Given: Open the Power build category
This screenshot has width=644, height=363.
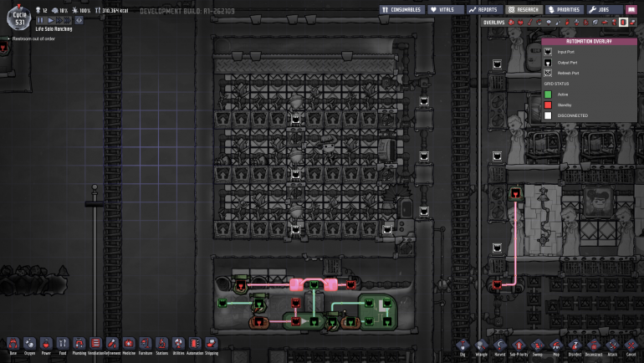Looking at the screenshot, I should coord(46,345).
